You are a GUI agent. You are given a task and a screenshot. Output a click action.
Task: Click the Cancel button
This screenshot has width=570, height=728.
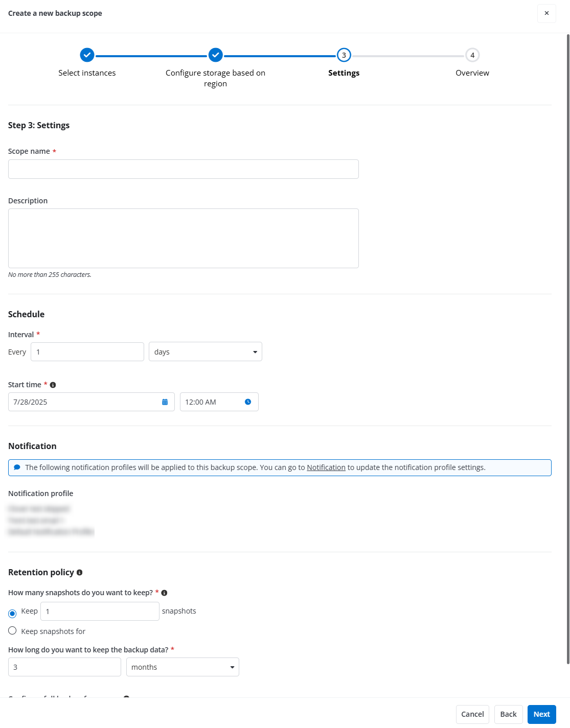click(x=472, y=714)
